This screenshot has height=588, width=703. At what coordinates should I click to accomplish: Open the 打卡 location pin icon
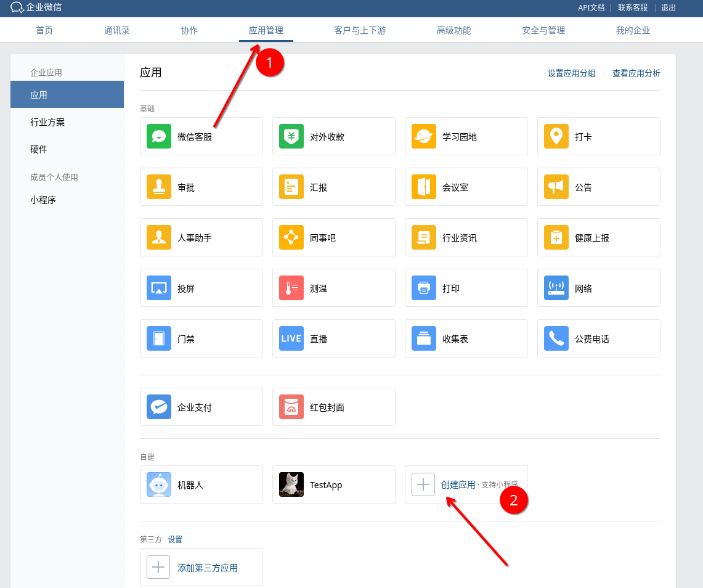[556, 136]
